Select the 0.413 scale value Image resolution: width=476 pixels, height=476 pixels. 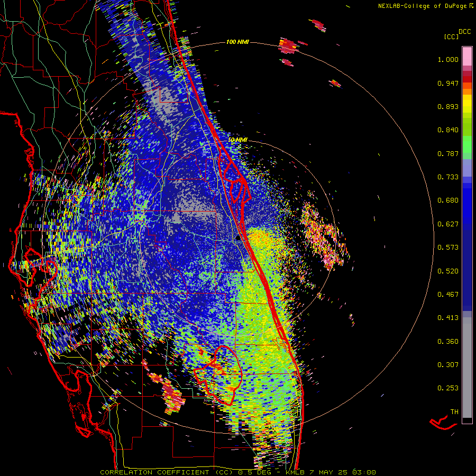(448, 318)
